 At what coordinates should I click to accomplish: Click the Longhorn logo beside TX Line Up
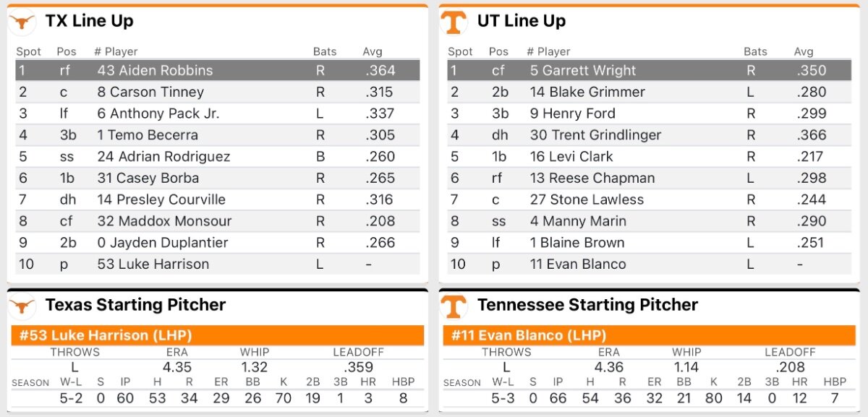pyautogui.click(x=22, y=23)
